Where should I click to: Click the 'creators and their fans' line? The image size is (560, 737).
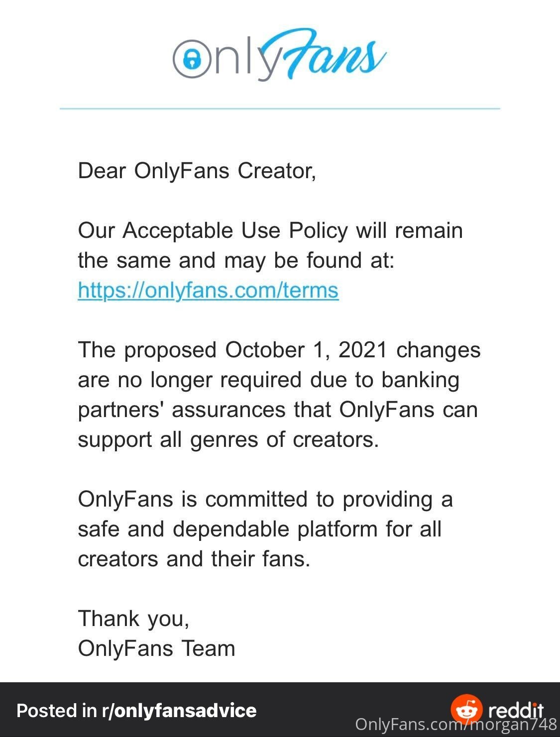194,558
